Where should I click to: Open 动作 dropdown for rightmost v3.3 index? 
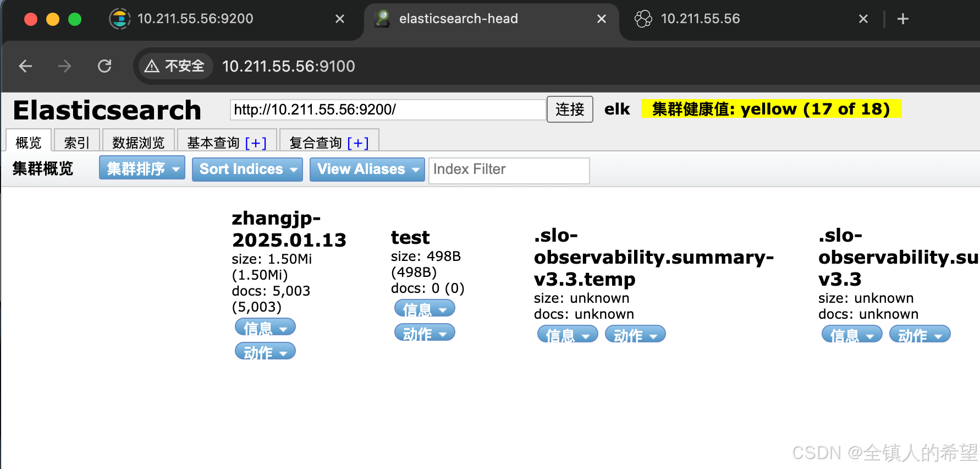pos(920,334)
